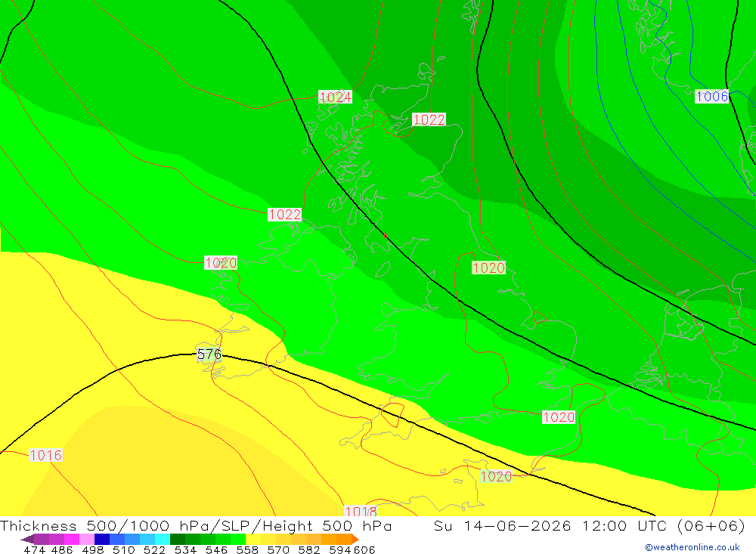The image size is (756, 554).
Task: Click the legend value 546
Action: [216, 550]
